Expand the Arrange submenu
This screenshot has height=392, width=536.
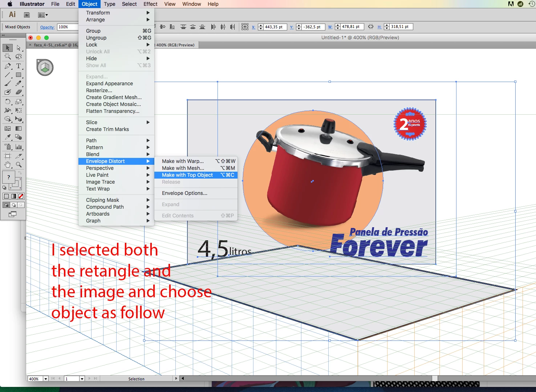click(116, 20)
